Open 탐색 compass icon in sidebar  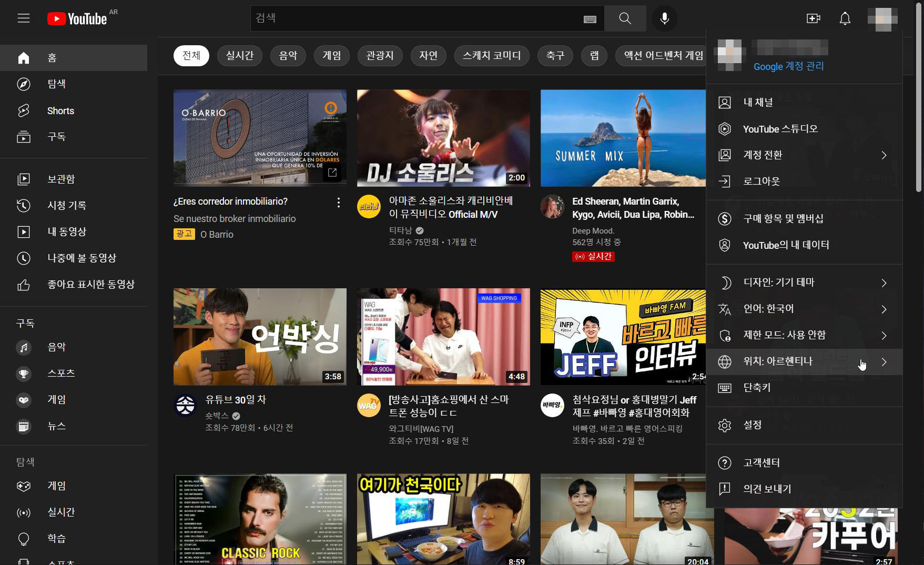24,84
